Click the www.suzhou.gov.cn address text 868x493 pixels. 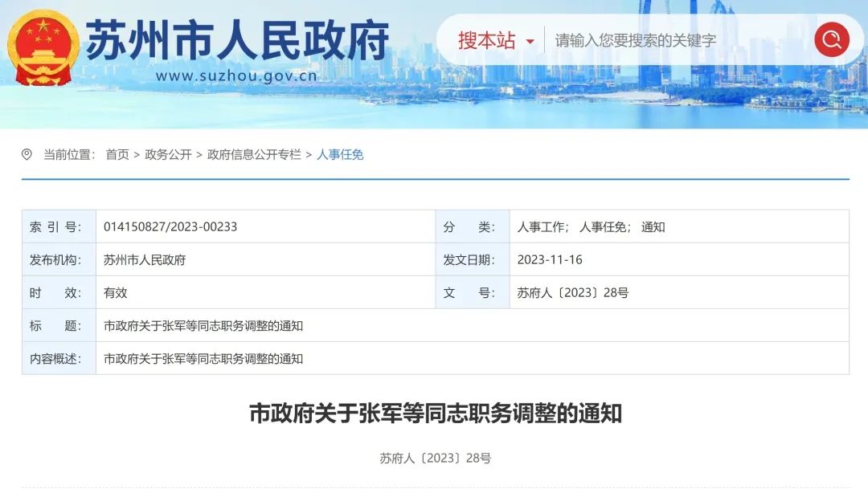pos(236,76)
